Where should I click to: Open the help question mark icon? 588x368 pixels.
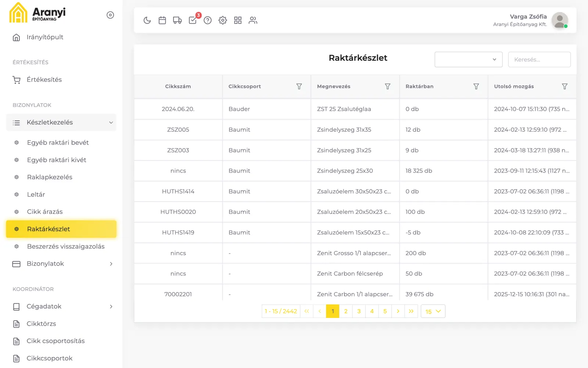tap(208, 20)
